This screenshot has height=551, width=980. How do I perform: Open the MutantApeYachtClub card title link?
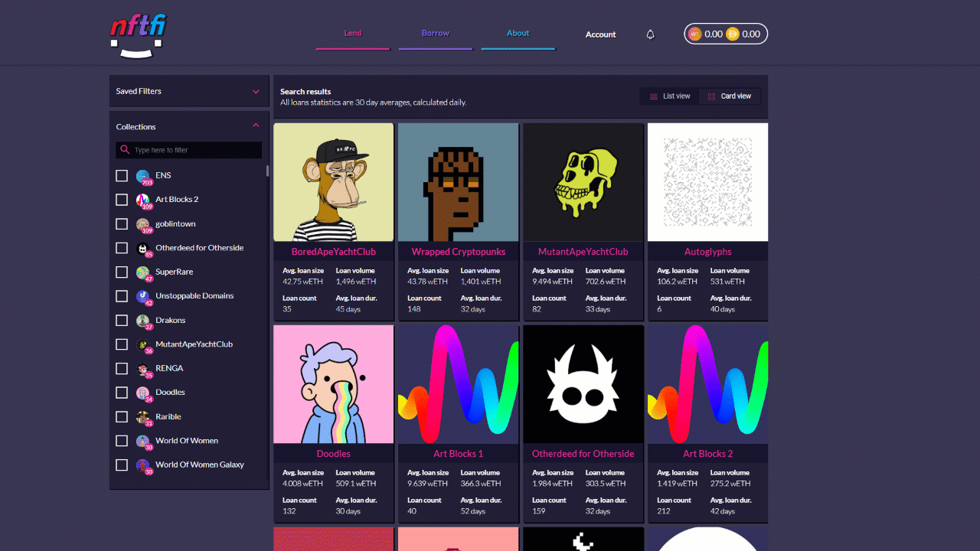pyautogui.click(x=583, y=252)
